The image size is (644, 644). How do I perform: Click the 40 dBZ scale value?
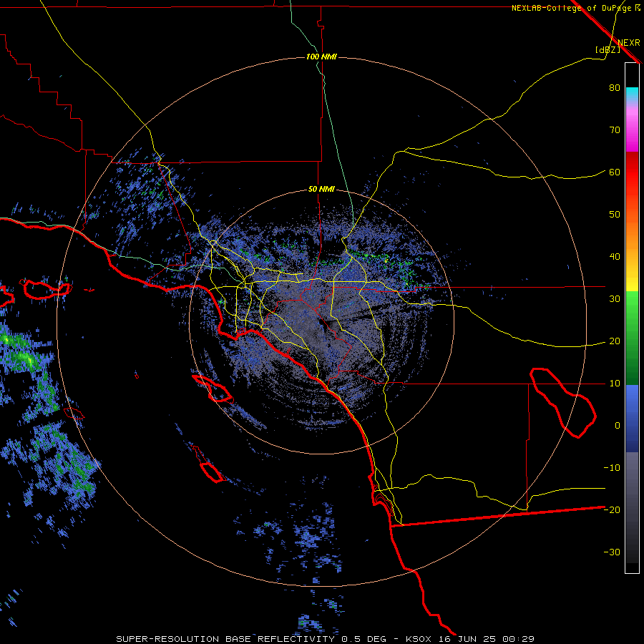tap(615, 257)
